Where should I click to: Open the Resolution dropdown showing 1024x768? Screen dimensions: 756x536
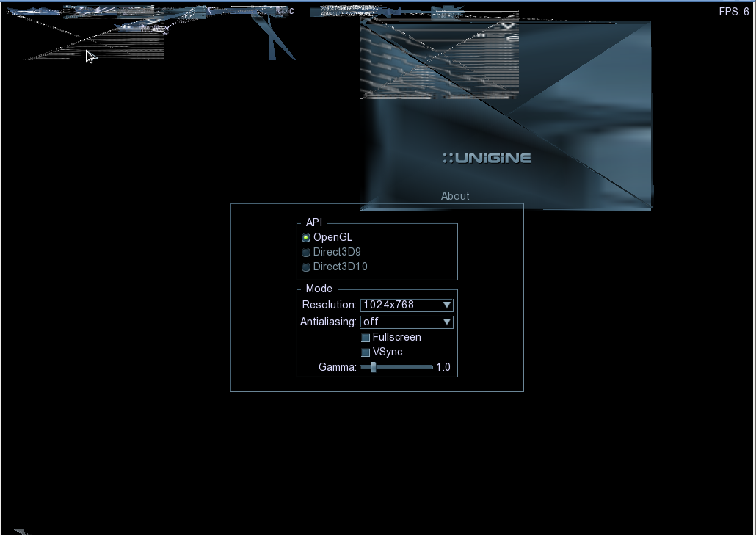[401, 305]
